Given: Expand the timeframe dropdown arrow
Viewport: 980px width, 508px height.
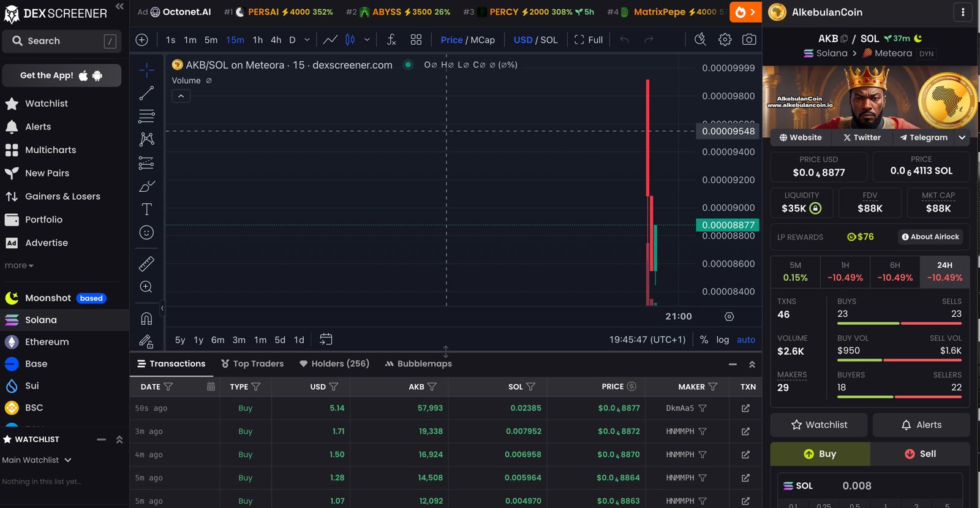Looking at the screenshot, I should click(x=307, y=40).
